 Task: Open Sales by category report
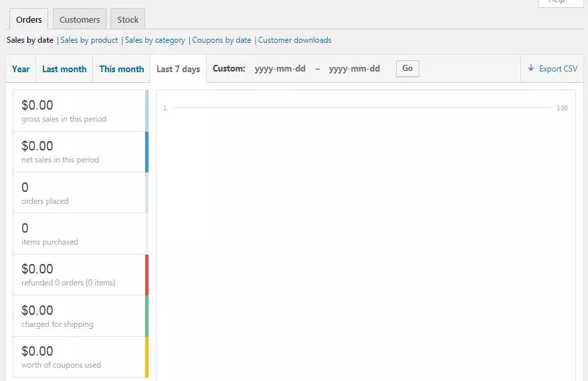tap(155, 40)
